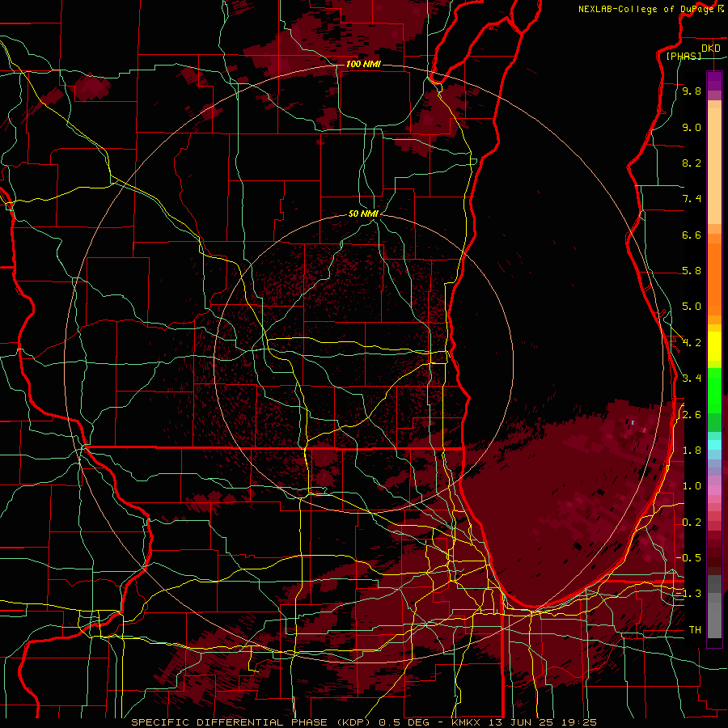Viewport: 728px width, 728px height.
Task: Click the 9.0 legend value
Action: click(692, 127)
